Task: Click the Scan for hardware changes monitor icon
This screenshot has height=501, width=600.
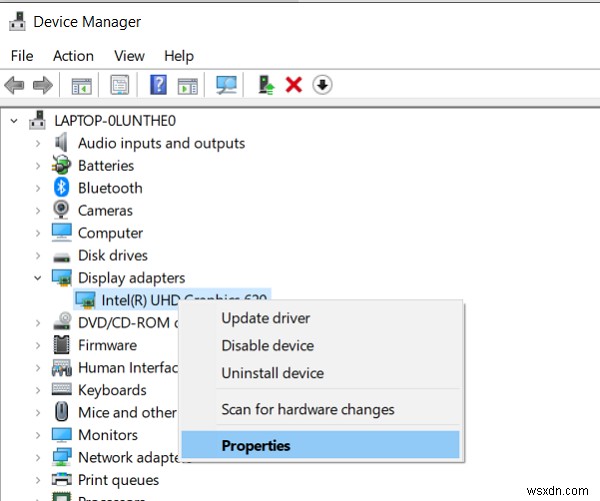Action: (x=227, y=85)
